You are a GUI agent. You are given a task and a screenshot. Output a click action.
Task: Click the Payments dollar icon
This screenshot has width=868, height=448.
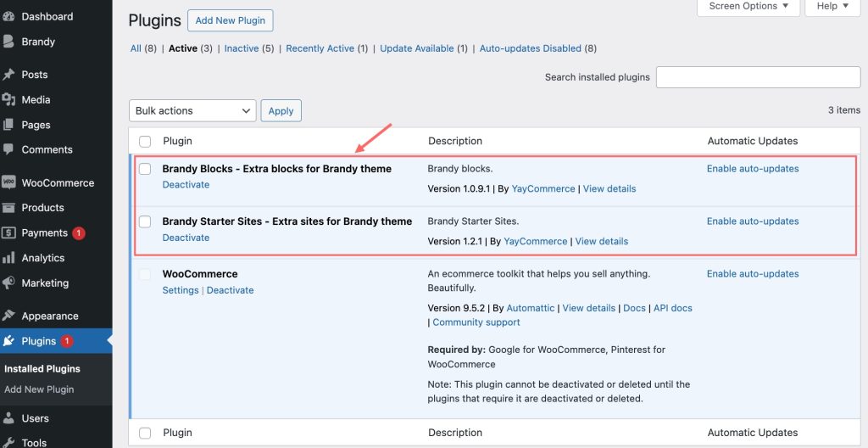tap(8, 232)
